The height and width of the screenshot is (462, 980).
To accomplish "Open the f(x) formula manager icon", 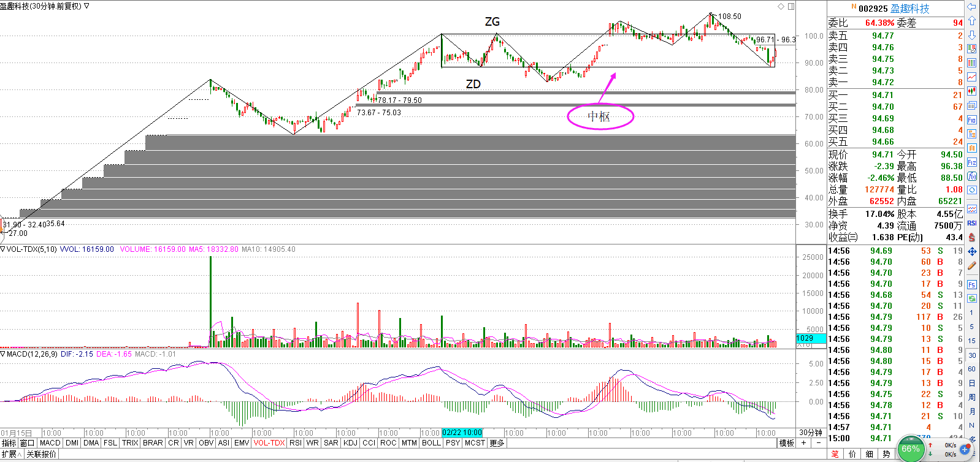I will click(x=971, y=176).
